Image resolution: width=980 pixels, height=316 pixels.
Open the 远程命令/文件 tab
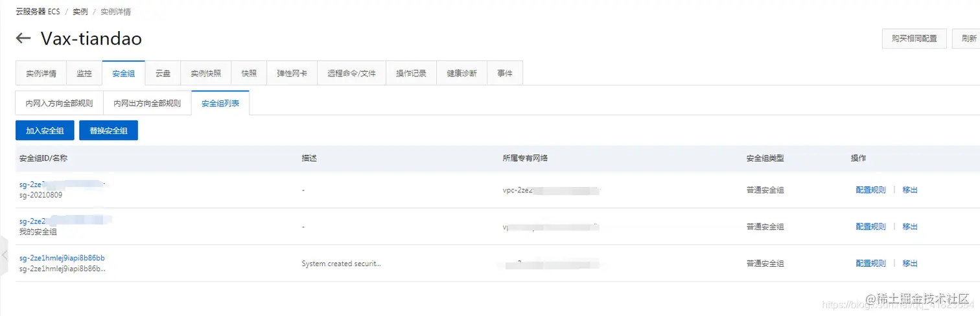click(x=351, y=73)
